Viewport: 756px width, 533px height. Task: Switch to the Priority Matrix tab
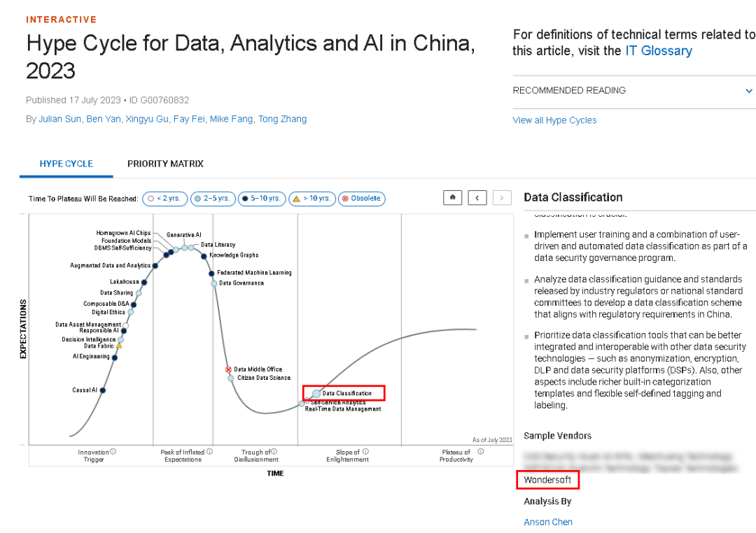pyautogui.click(x=165, y=164)
